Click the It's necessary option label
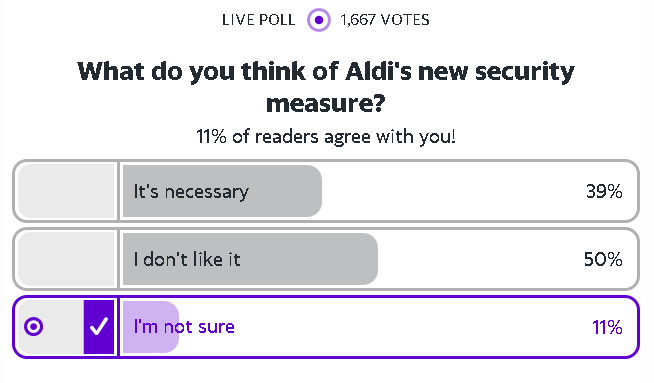Screen dimensions: 654x383 click(x=191, y=192)
